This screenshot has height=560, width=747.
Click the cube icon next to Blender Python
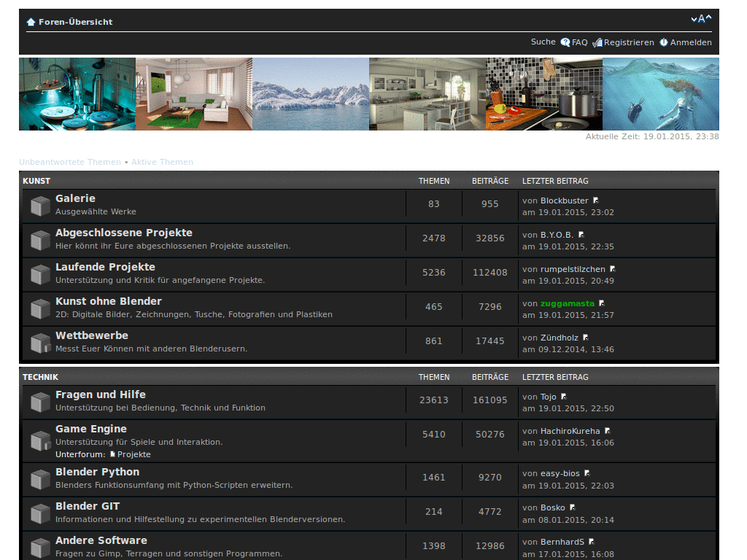[41, 480]
